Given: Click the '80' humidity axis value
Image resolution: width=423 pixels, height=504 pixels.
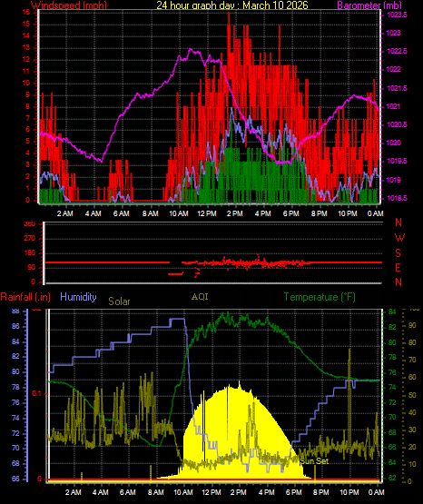Looking at the screenshot, I should coord(15,372).
